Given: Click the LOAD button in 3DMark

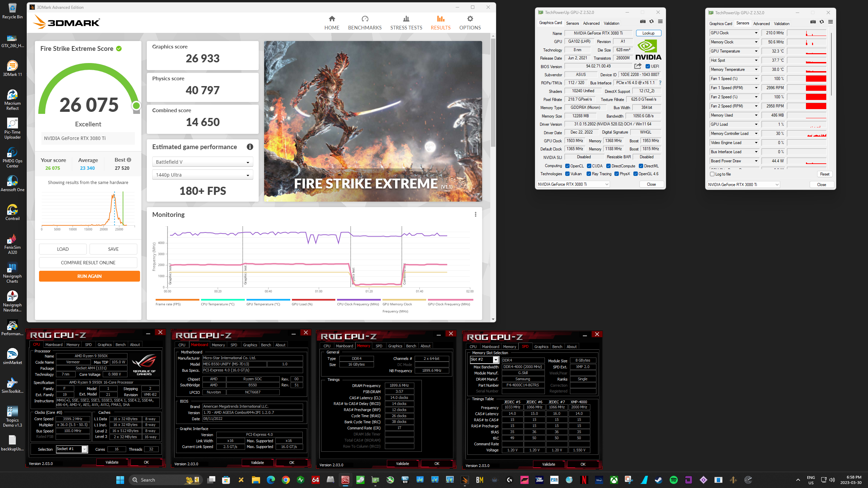Looking at the screenshot, I should (x=63, y=249).
